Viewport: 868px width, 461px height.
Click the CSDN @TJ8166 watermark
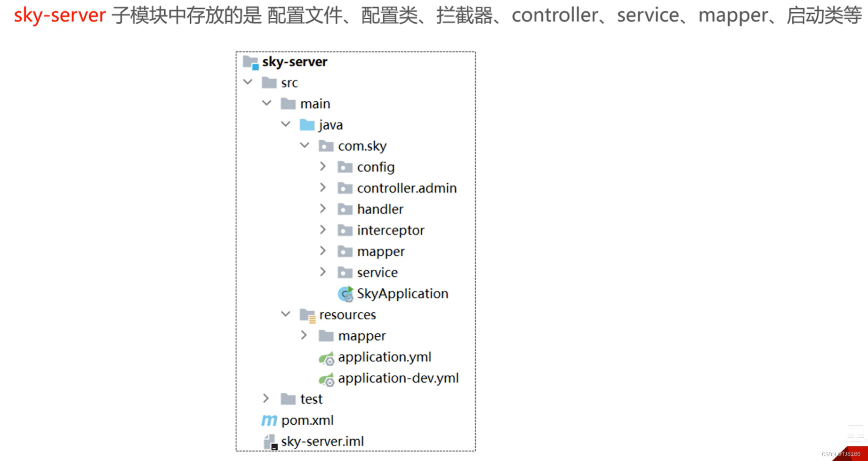point(841,454)
